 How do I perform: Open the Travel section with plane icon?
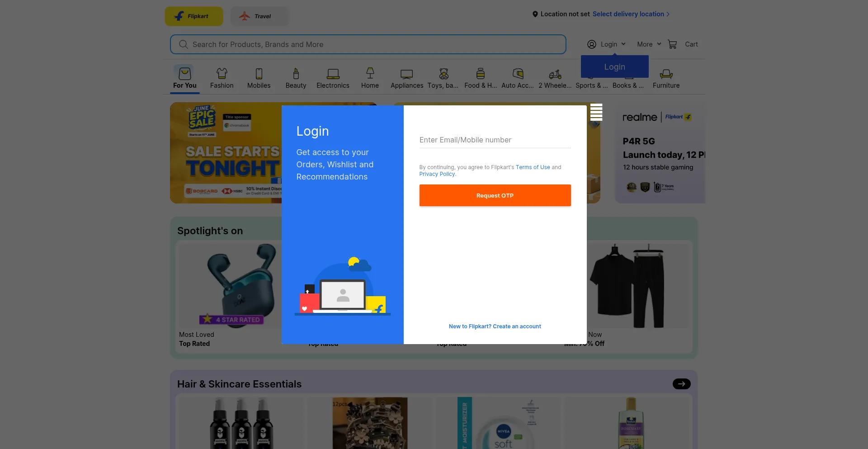click(259, 16)
